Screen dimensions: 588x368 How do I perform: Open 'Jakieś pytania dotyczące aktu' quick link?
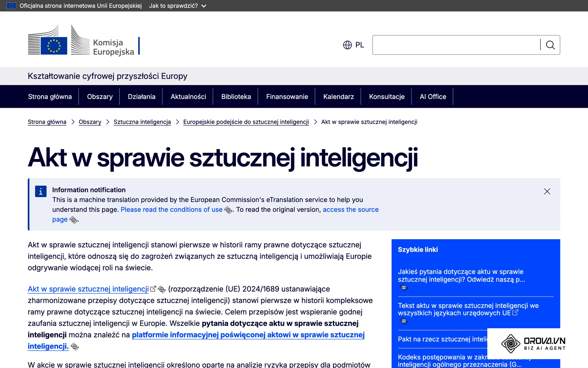[461, 276]
